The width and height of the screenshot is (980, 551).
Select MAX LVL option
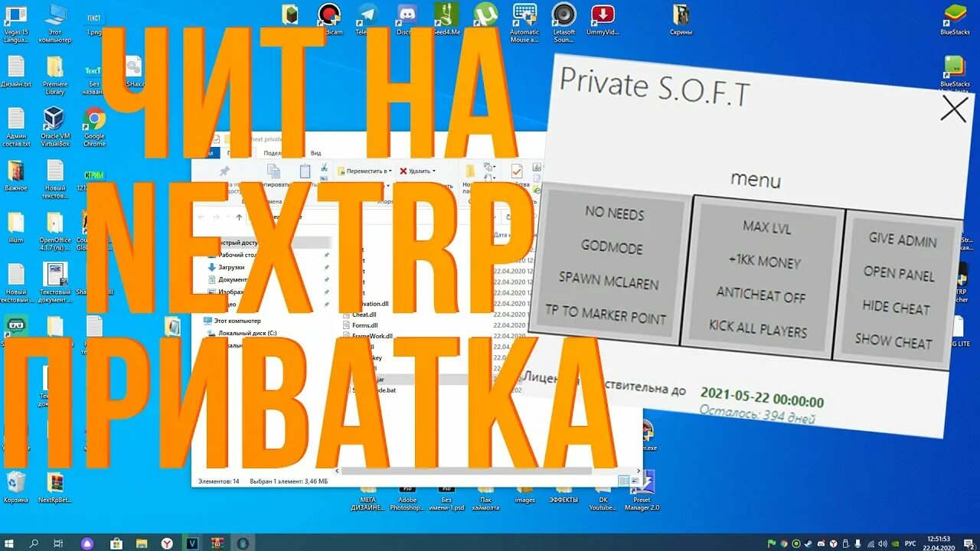pos(767,227)
